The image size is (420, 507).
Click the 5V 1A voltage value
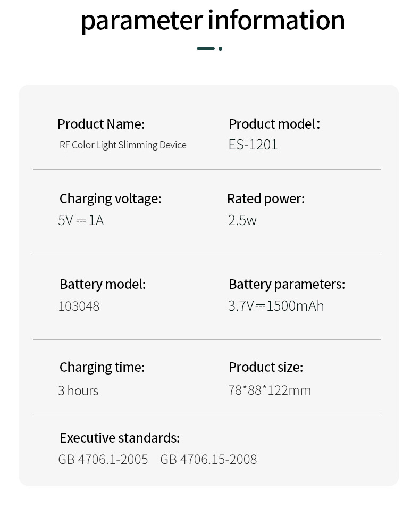pos(81,220)
